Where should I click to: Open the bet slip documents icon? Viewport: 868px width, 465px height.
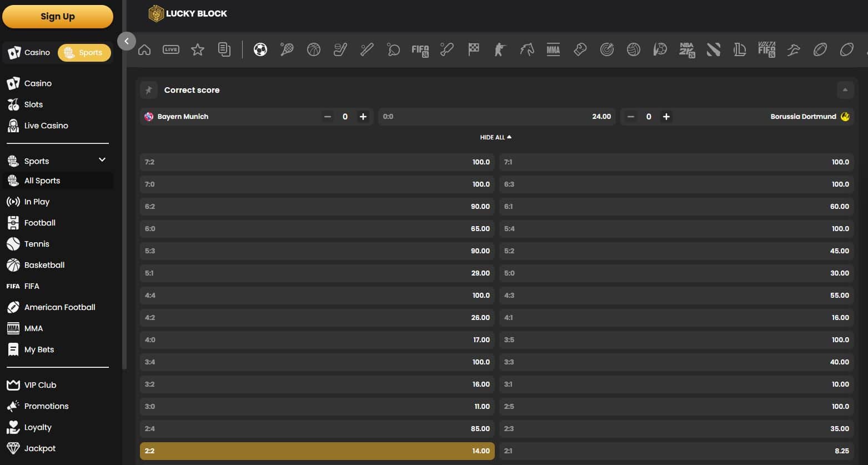pos(224,50)
